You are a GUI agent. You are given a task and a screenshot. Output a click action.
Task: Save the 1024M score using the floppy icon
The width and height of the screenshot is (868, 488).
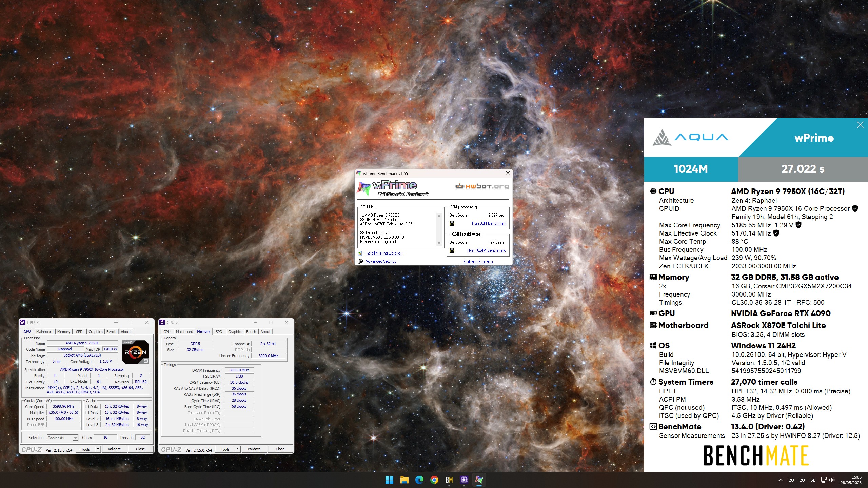tap(452, 250)
